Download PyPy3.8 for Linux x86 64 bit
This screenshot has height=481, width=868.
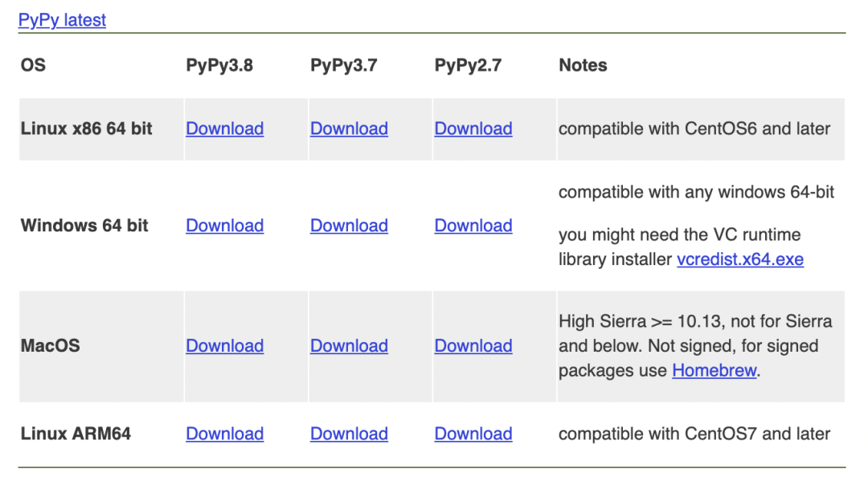click(x=224, y=128)
